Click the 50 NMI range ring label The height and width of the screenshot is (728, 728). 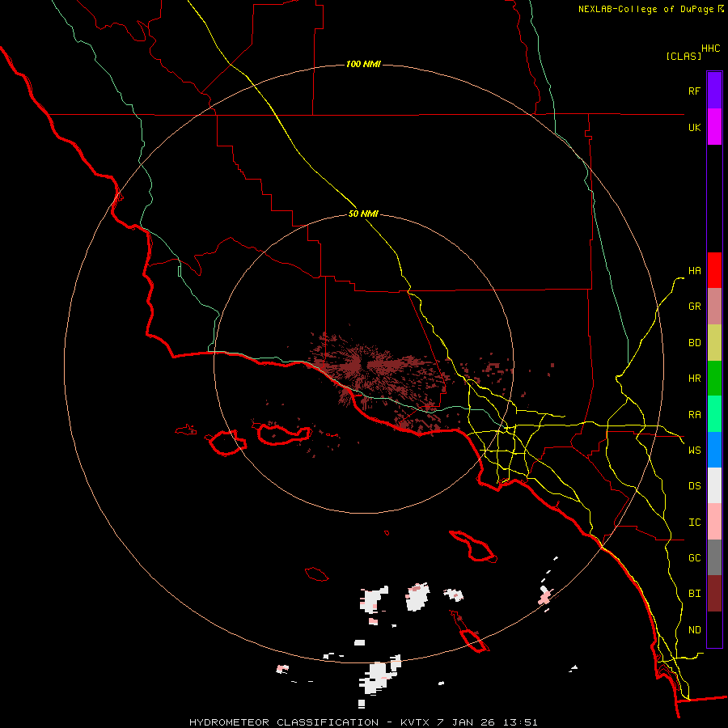tap(363, 214)
